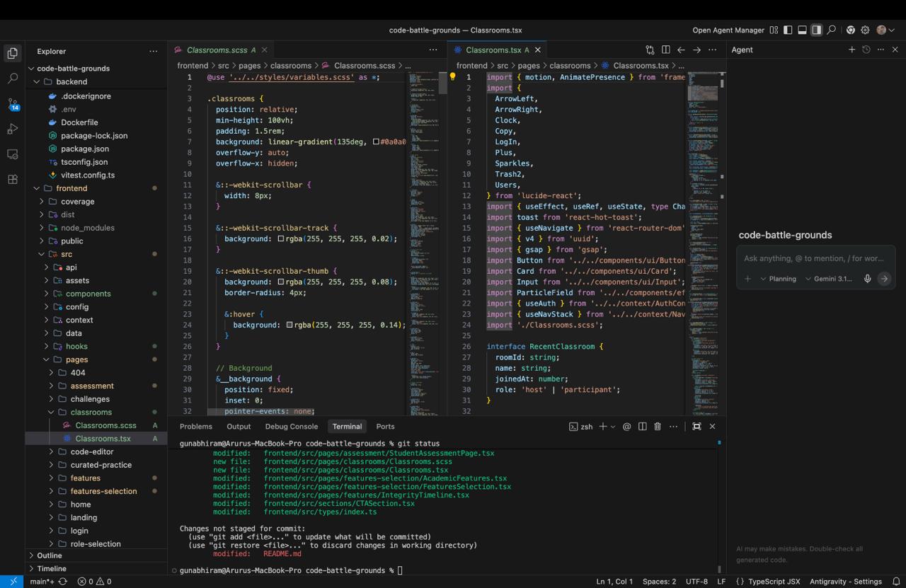
Task: Open the Gemini model selector dropdown
Action: coord(829,279)
